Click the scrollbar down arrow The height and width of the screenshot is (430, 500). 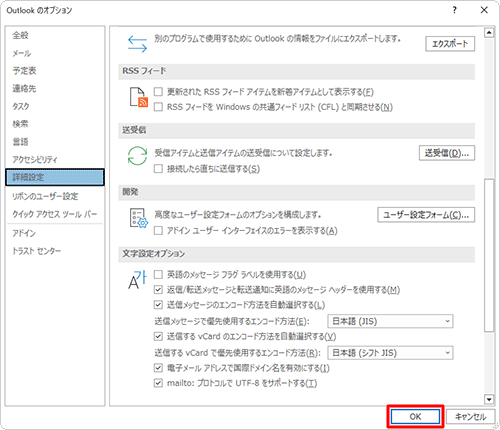489,399
